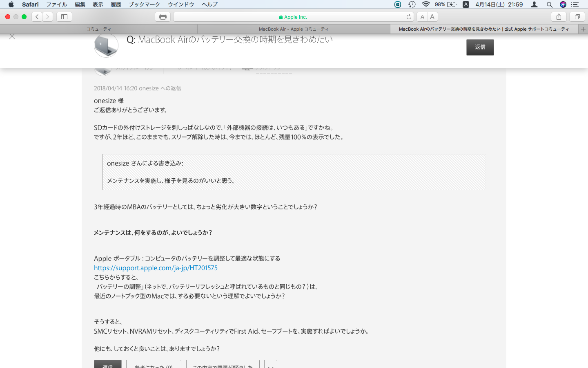
Task: Open the ファイル menu
Action: pos(57,4)
